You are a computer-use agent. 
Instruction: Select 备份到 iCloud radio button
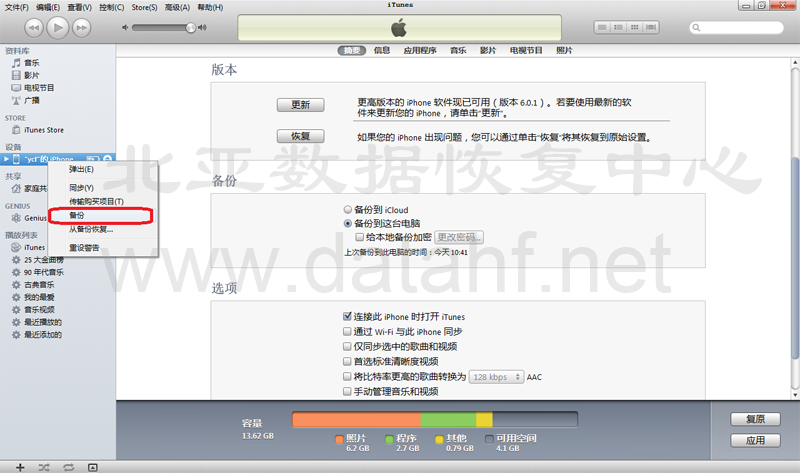pyautogui.click(x=348, y=210)
